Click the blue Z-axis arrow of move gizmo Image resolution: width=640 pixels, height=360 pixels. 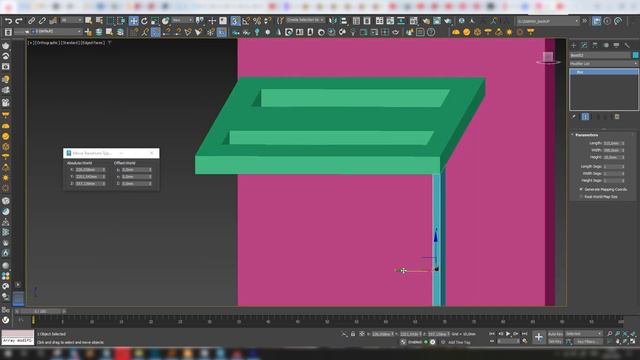point(436,236)
